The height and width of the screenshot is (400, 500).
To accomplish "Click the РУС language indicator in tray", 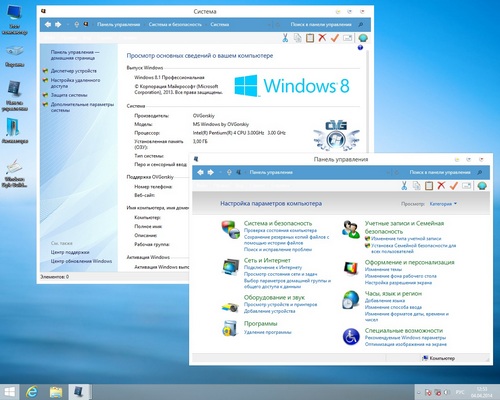I will coord(460,392).
